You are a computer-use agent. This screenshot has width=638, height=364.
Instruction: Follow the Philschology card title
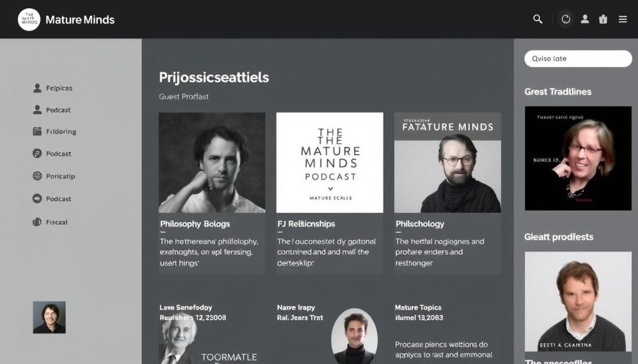(420, 224)
